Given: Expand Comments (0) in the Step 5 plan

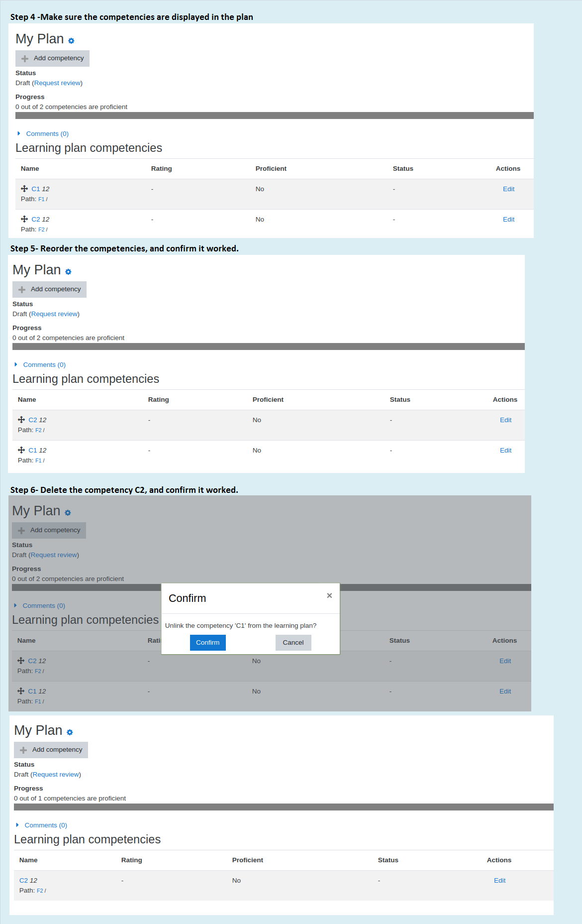Looking at the screenshot, I should tap(44, 365).
